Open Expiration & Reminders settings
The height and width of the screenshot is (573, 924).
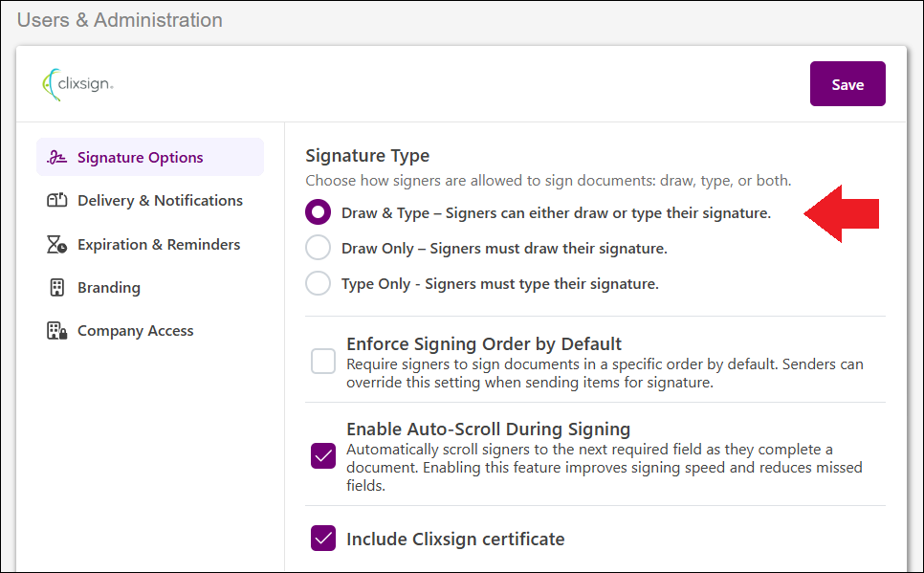[x=150, y=244]
